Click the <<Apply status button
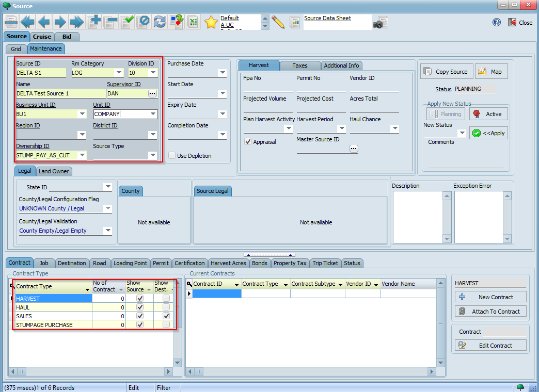This screenshot has height=392, width=539. (x=488, y=133)
